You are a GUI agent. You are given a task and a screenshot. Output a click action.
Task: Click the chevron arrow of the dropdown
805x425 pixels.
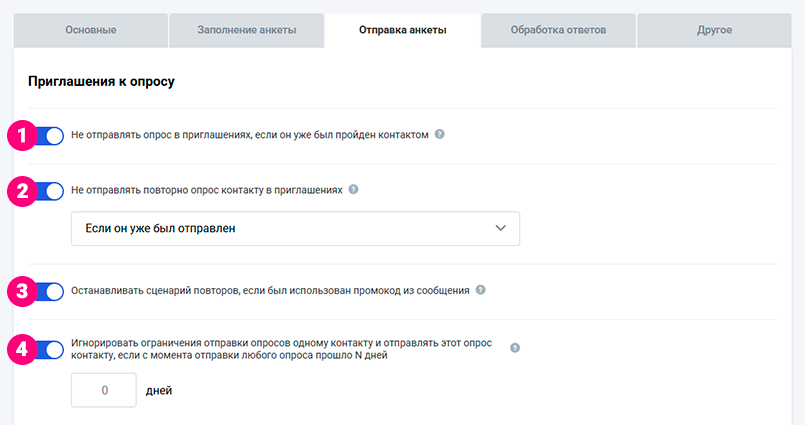(x=501, y=228)
